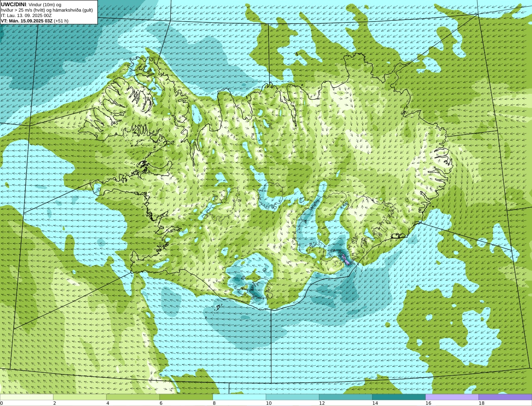Screen dimensions: 532x406
Task: Click the legend scale label '14'
Action: pyautogui.click(x=375, y=403)
